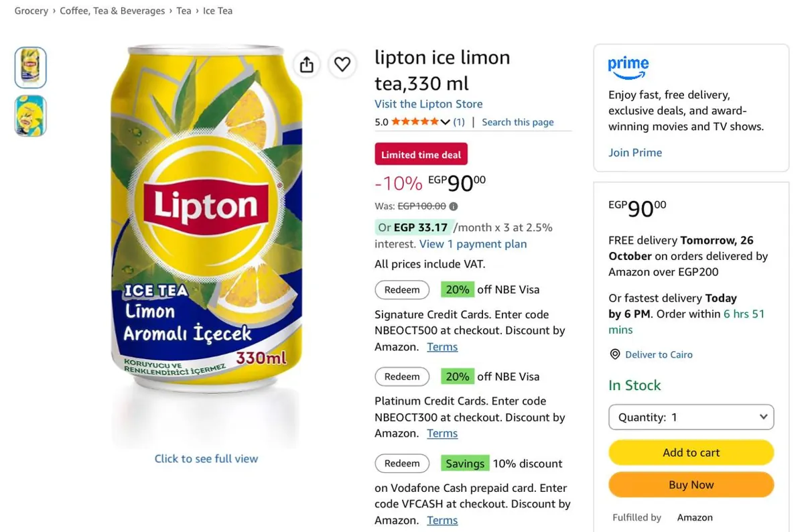Viewport: 804px width, 532px height.
Task: Redeem the NBE Visa Platinum offer
Action: pyautogui.click(x=402, y=377)
